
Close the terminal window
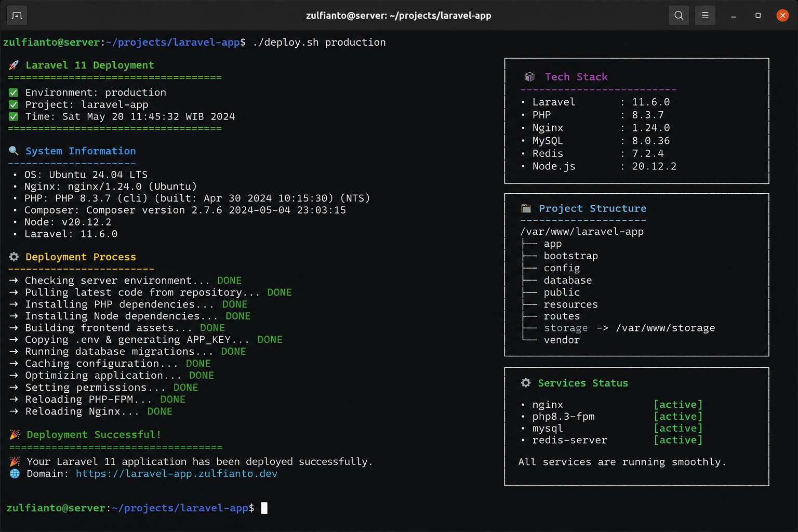(782, 16)
